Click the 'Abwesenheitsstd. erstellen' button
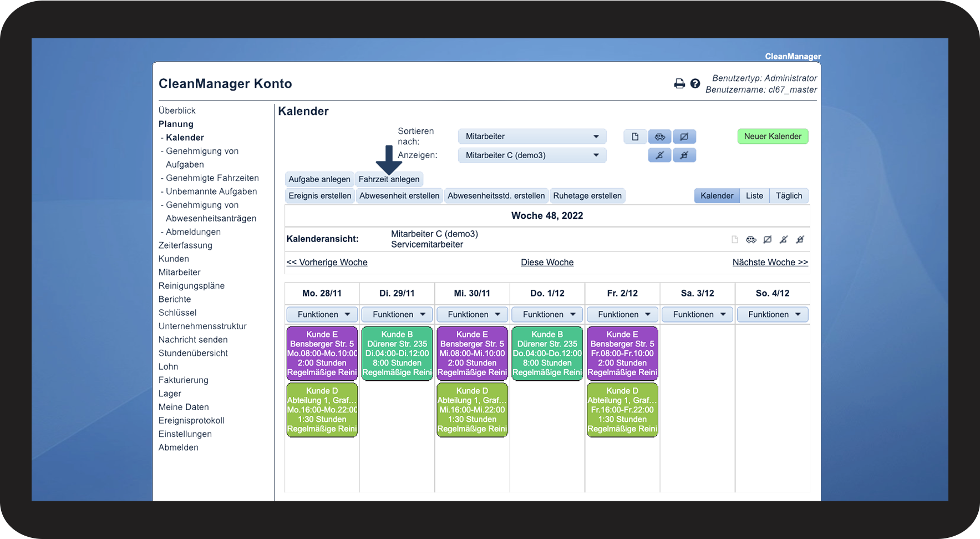 [496, 196]
